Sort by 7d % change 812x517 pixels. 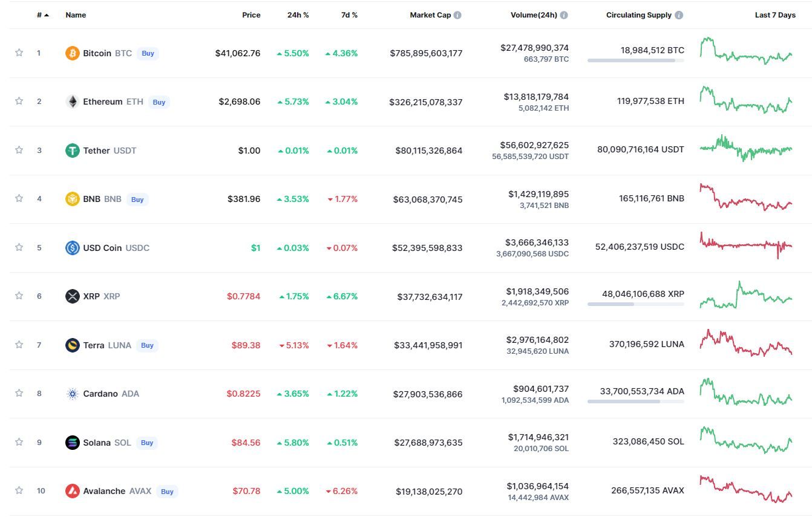[x=349, y=15]
